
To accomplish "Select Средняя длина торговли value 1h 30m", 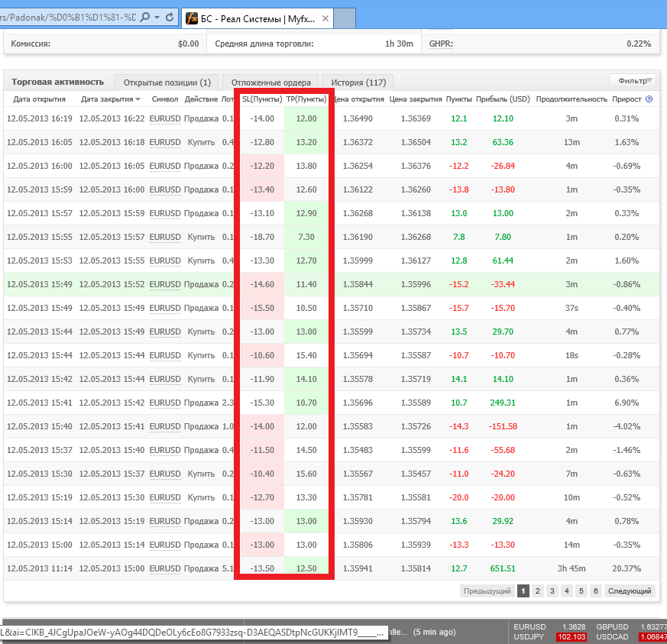I will click(x=399, y=44).
